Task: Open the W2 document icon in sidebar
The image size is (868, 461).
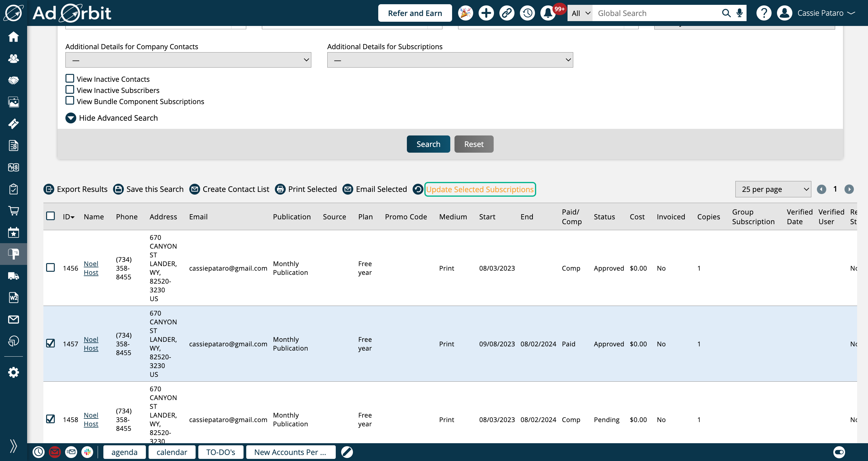Action: coord(14,298)
